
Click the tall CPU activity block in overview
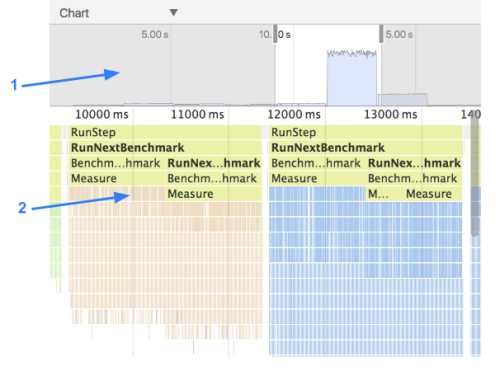352,78
